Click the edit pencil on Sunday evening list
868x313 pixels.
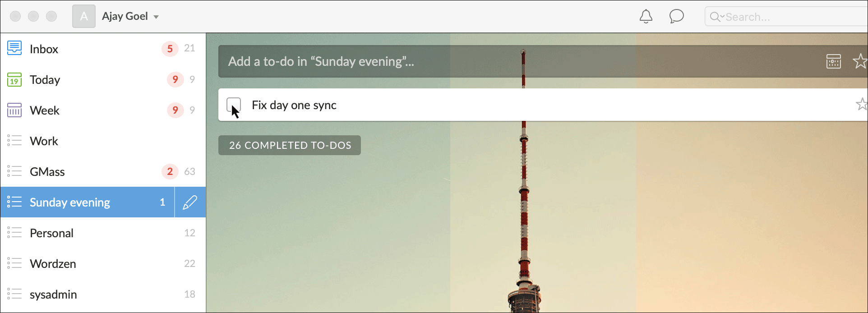pyautogui.click(x=190, y=203)
